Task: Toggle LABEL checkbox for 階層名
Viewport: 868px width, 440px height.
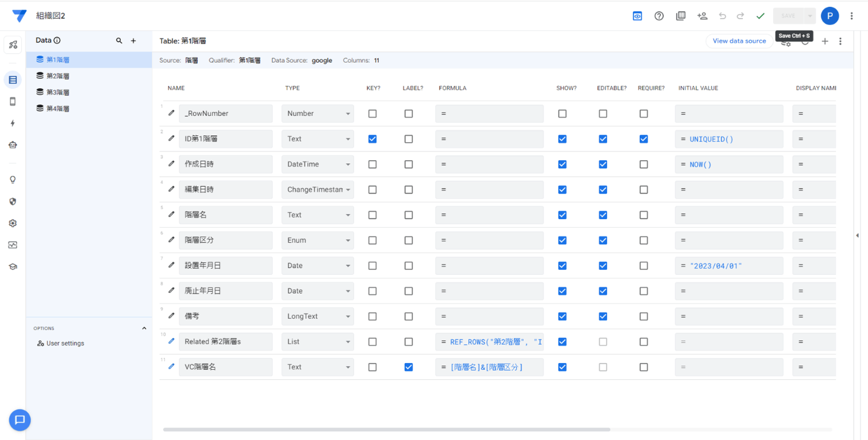Action: point(409,215)
